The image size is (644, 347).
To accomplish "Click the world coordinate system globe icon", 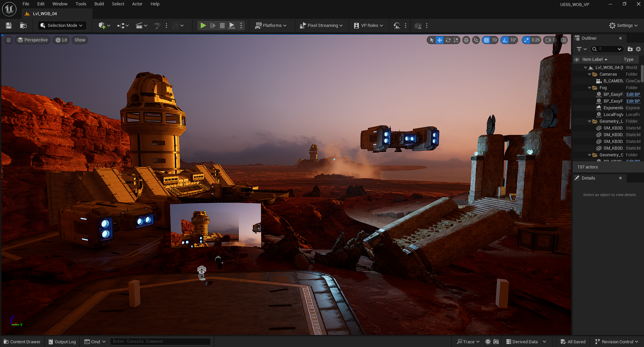I will [466, 40].
